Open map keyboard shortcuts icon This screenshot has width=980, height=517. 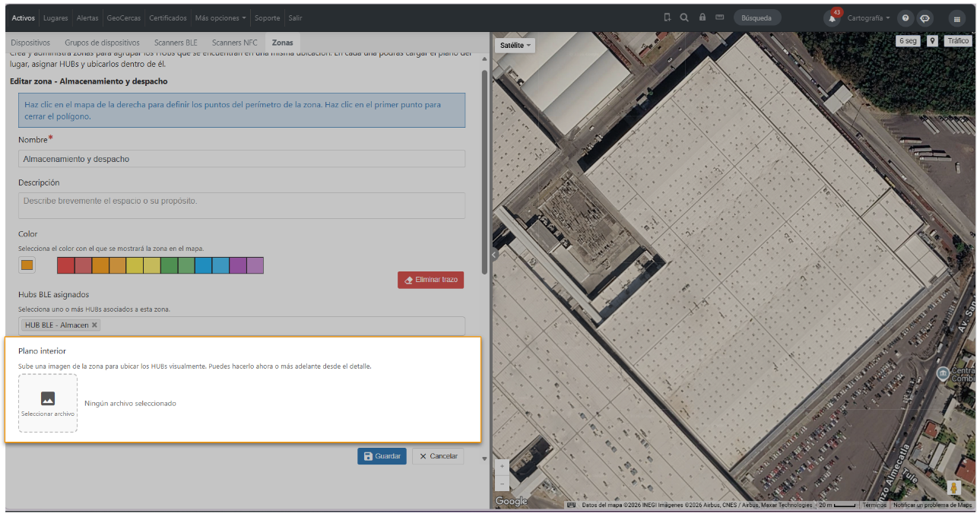click(x=572, y=505)
